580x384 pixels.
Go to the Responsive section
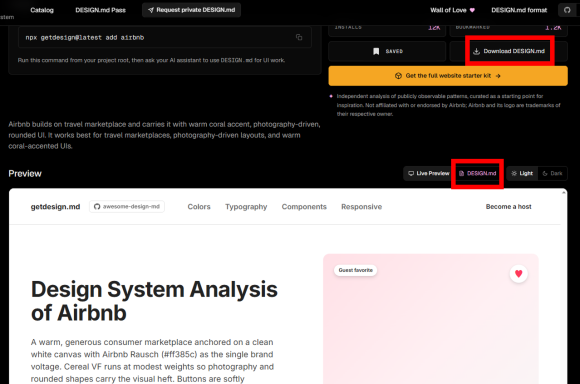click(361, 207)
